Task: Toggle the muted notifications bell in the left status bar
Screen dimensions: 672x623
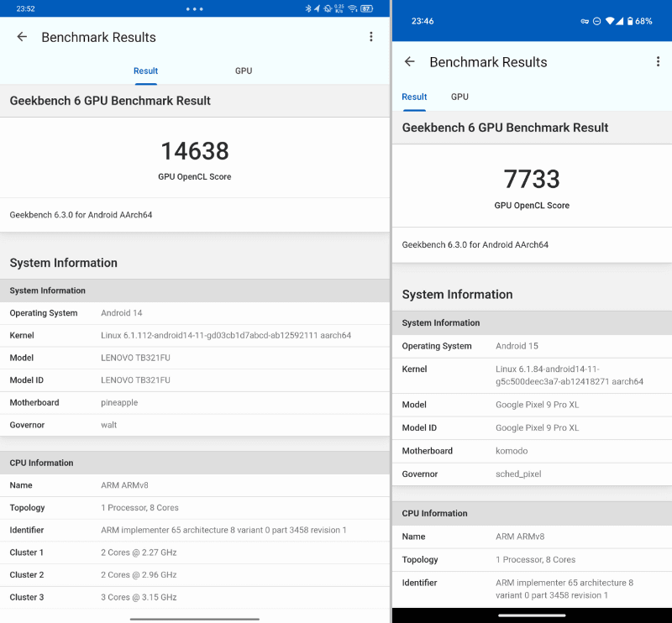Action: 328,8
